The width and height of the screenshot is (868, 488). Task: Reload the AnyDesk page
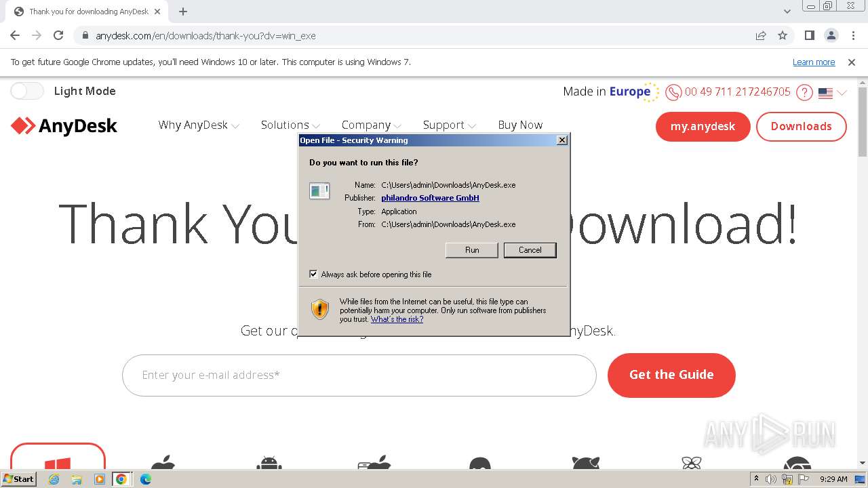[58, 36]
